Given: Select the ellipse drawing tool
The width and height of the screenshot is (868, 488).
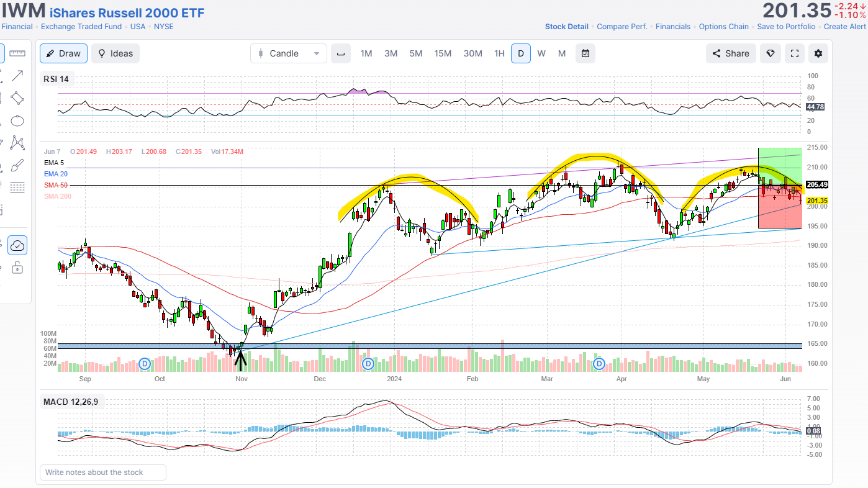Looking at the screenshot, I should [x=17, y=120].
